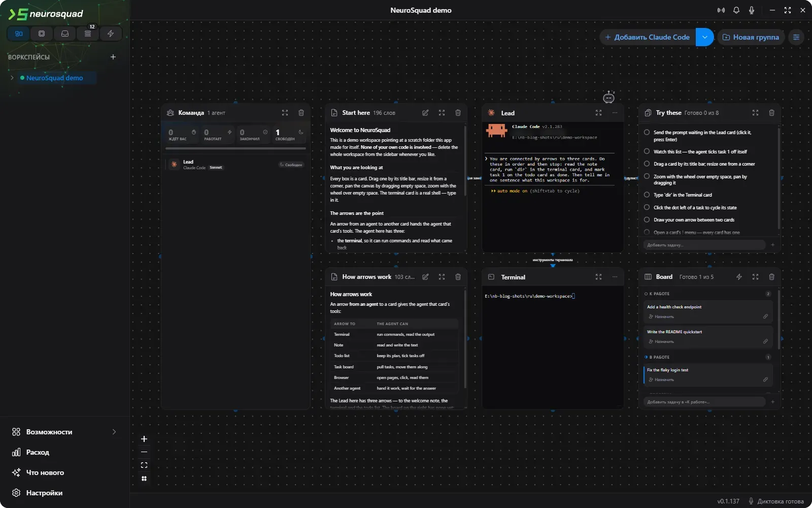Maximize the Start here card

tap(442, 113)
